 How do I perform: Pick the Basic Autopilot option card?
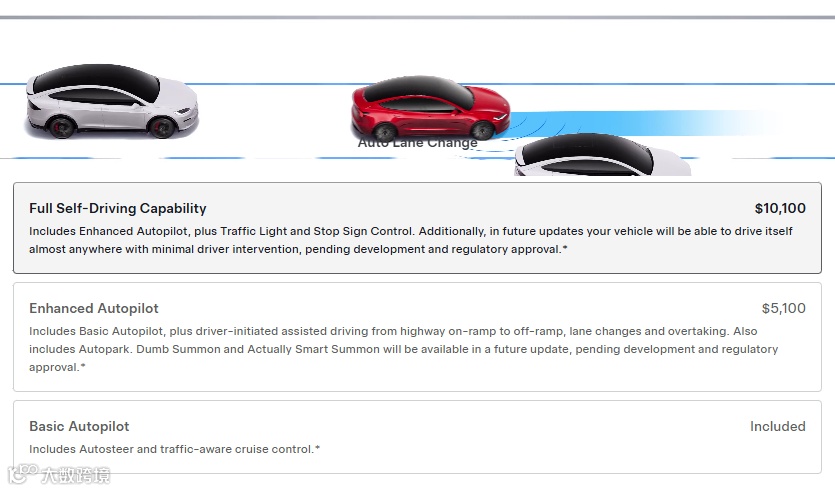point(417,437)
